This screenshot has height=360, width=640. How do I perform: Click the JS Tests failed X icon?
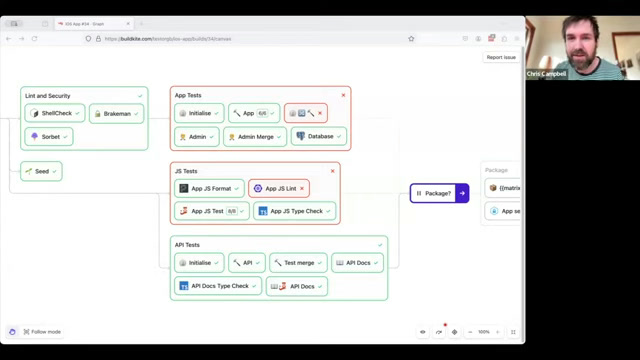[333, 171]
